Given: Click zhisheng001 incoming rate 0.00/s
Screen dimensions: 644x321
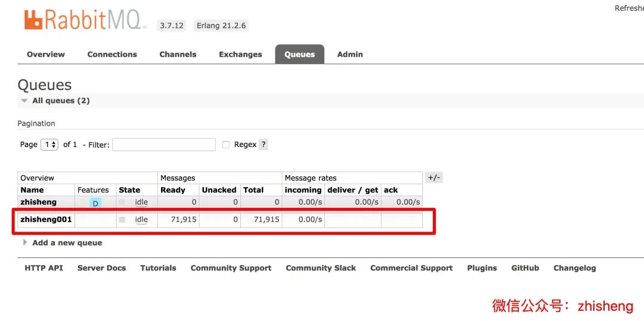Looking at the screenshot, I should pyautogui.click(x=310, y=219).
